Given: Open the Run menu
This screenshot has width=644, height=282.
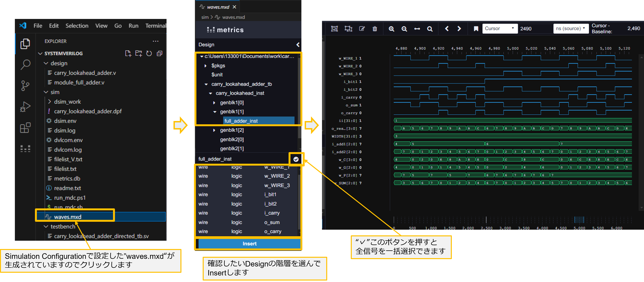Looking at the screenshot, I should [133, 26].
